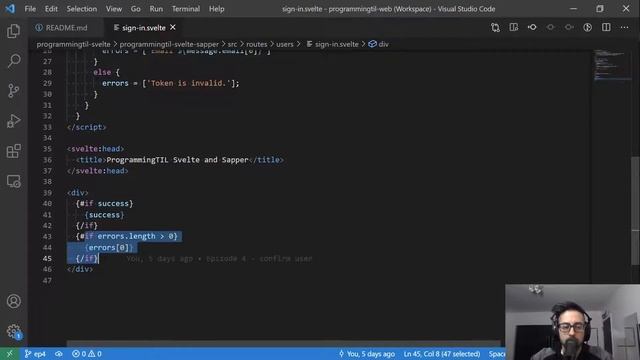Viewport: 640px width, 360px height.
Task: Click the 'Token is invalid.' string
Action: tap(189, 83)
